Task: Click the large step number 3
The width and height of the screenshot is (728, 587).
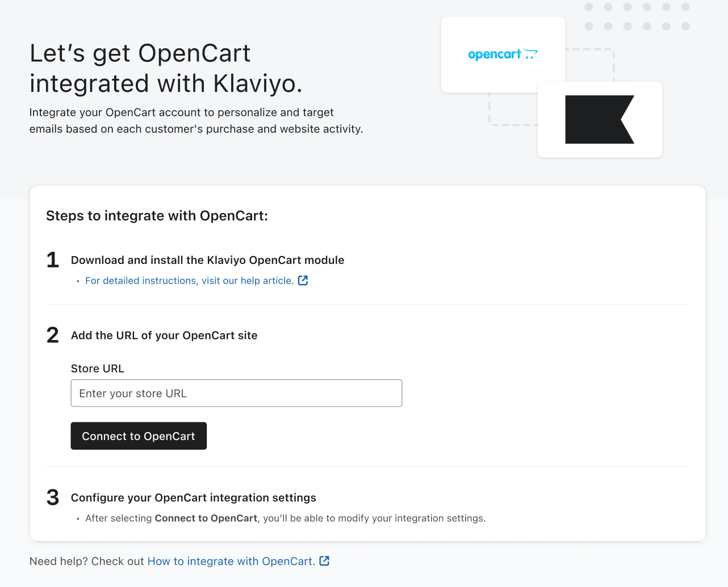Action: 53,498
